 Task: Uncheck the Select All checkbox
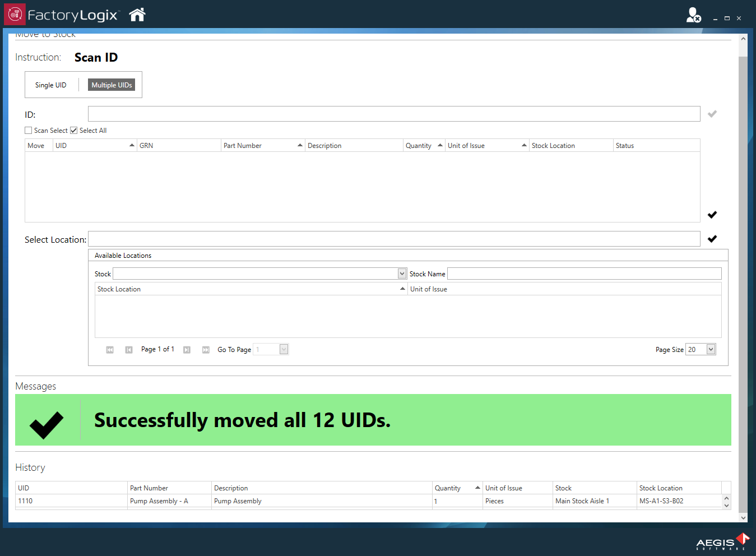pos(74,130)
